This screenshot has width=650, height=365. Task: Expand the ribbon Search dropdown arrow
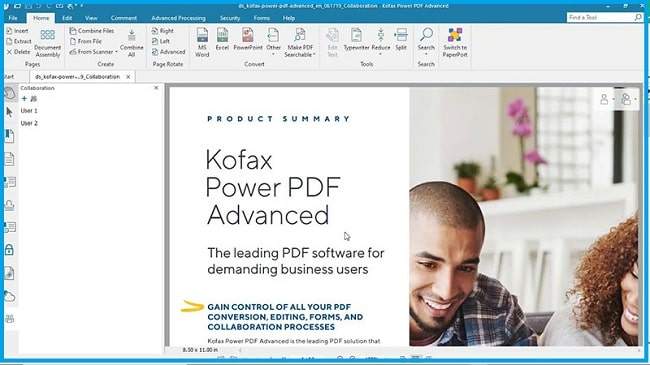tap(426, 54)
